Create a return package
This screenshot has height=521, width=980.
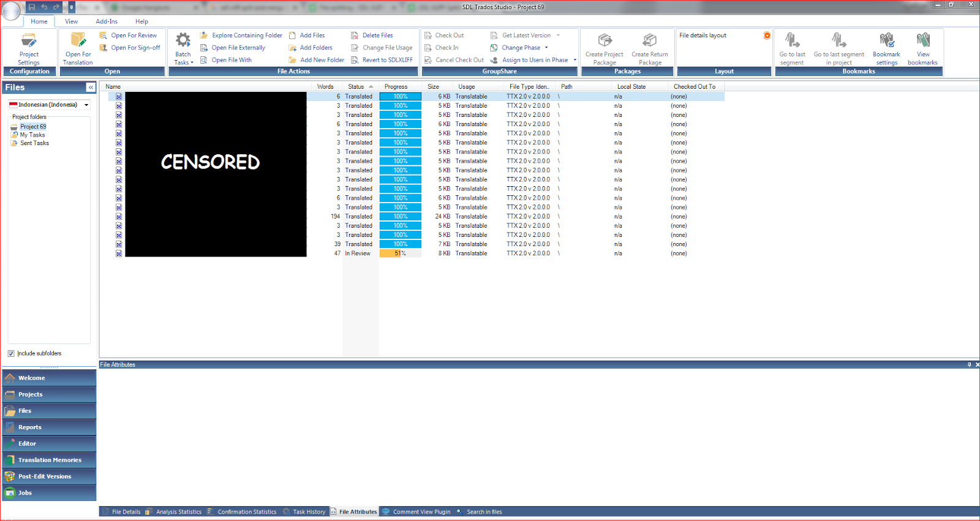(650, 49)
